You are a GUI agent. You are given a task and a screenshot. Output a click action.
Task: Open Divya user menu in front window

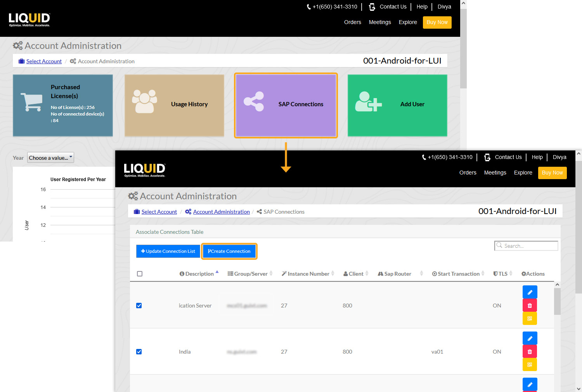point(559,157)
